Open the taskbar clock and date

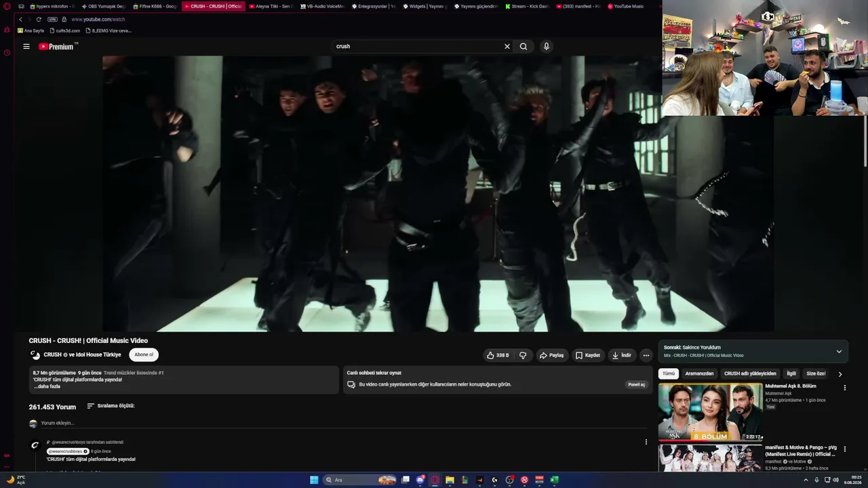(x=852, y=480)
